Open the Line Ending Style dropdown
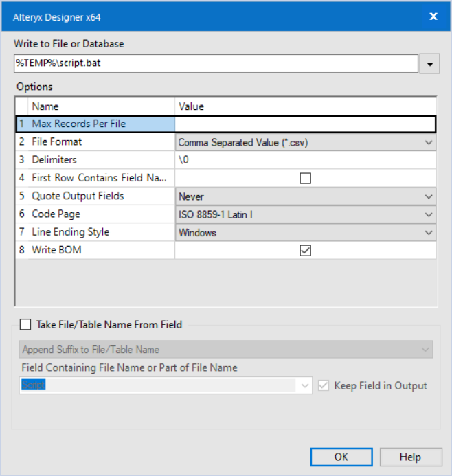The image size is (452, 476). pyautogui.click(x=306, y=233)
